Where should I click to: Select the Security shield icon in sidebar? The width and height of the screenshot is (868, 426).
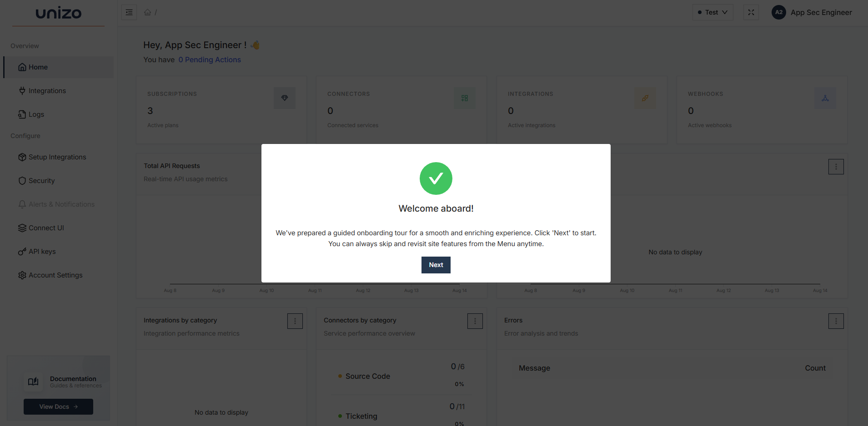click(x=22, y=180)
